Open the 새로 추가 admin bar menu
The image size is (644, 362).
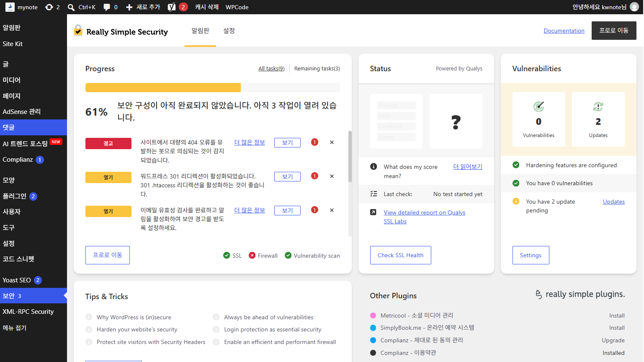[x=143, y=7]
